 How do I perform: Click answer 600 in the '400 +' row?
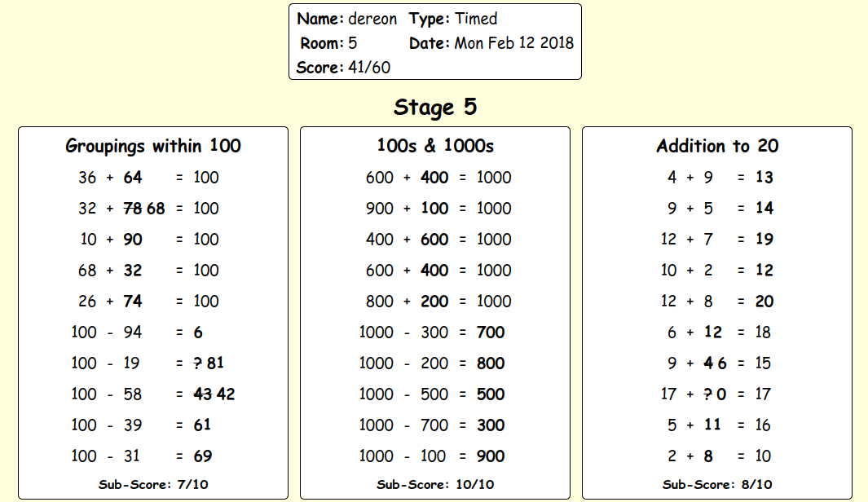[434, 240]
